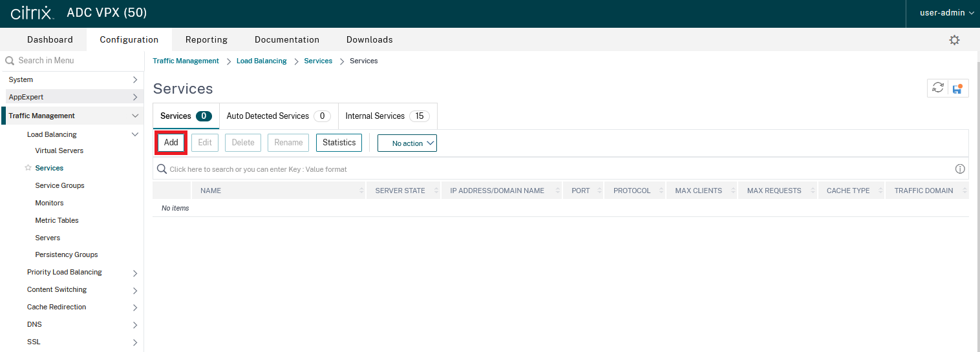Sort table by Name column arrows
The width and height of the screenshot is (980, 352).
point(361,191)
